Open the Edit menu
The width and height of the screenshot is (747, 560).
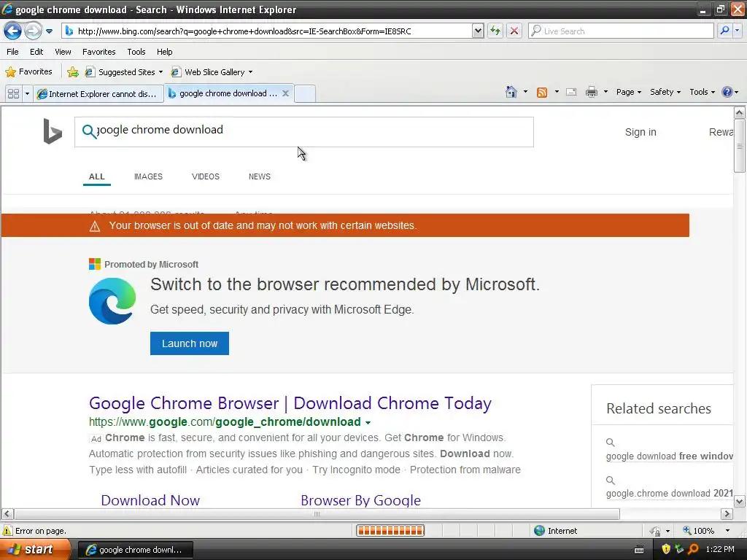[36, 52]
